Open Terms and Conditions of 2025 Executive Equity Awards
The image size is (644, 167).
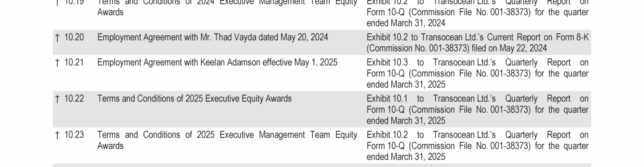195,98
